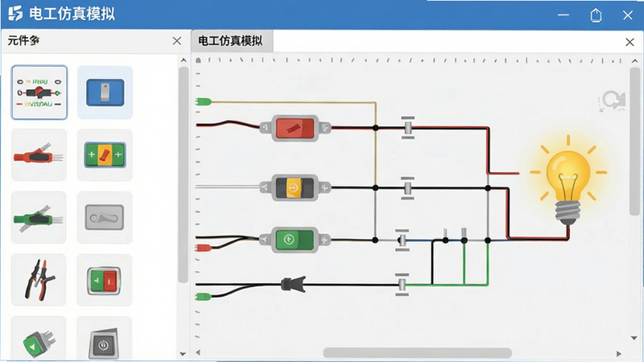
Task: Choose the green cable connector component
Action: pyautogui.click(x=39, y=217)
